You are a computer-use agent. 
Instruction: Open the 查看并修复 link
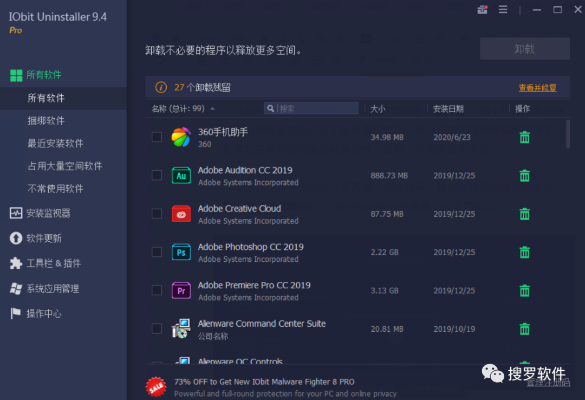click(537, 88)
